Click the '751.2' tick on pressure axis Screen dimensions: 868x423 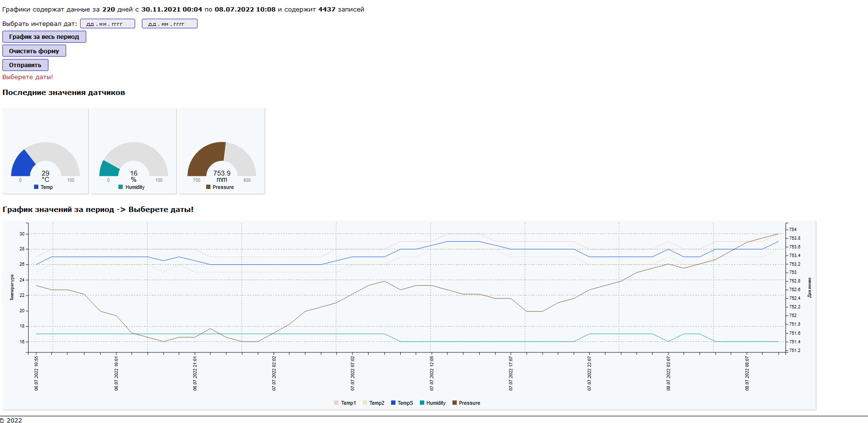coord(795,351)
